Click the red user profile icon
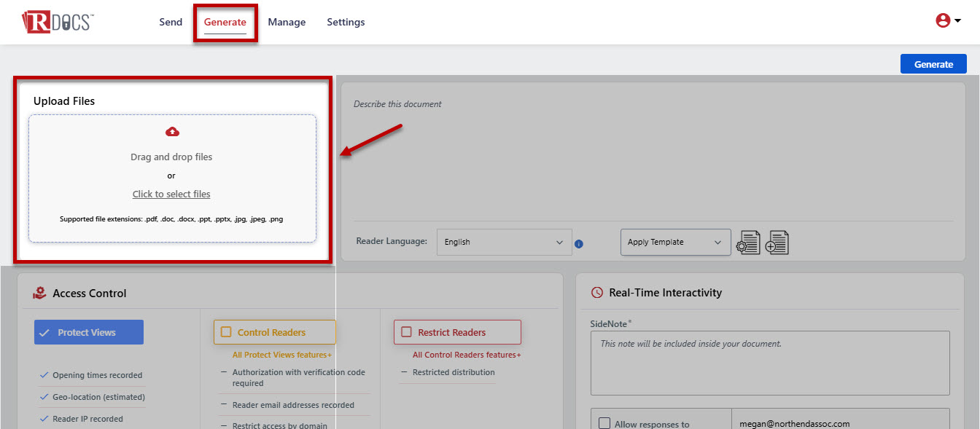 pyautogui.click(x=942, y=21)
